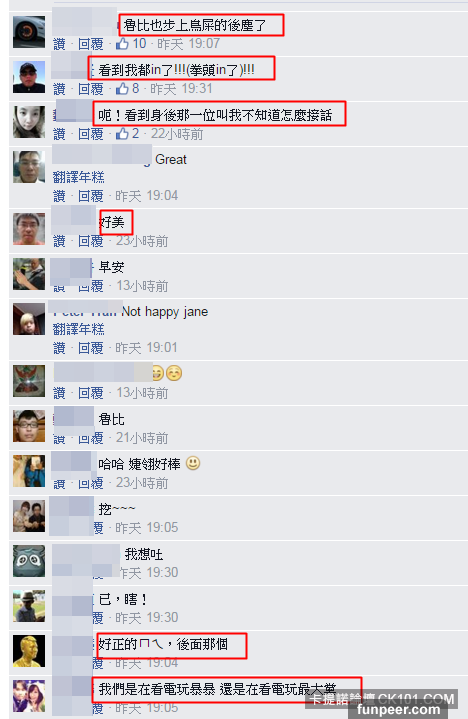The height and width of the screenshot is (719, 468).
Task: Like the comment 魯比也步上鳥屎的後塵了
Action: (59, 44)
